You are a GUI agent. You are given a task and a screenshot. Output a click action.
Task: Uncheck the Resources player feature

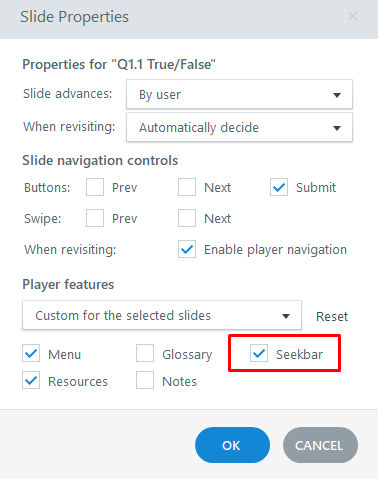point(31,380)
